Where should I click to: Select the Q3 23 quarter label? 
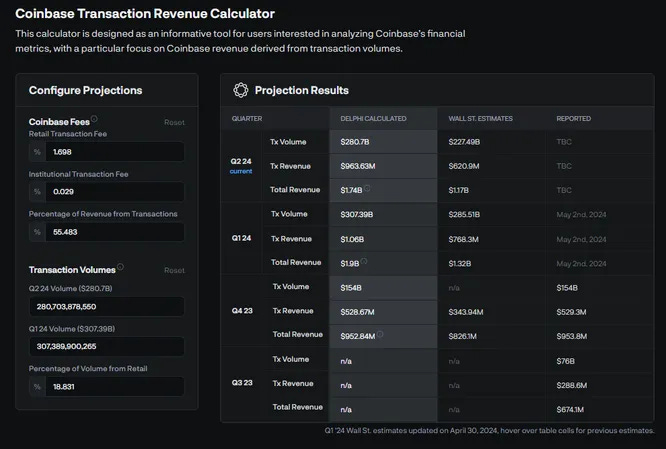click(242, 383)
